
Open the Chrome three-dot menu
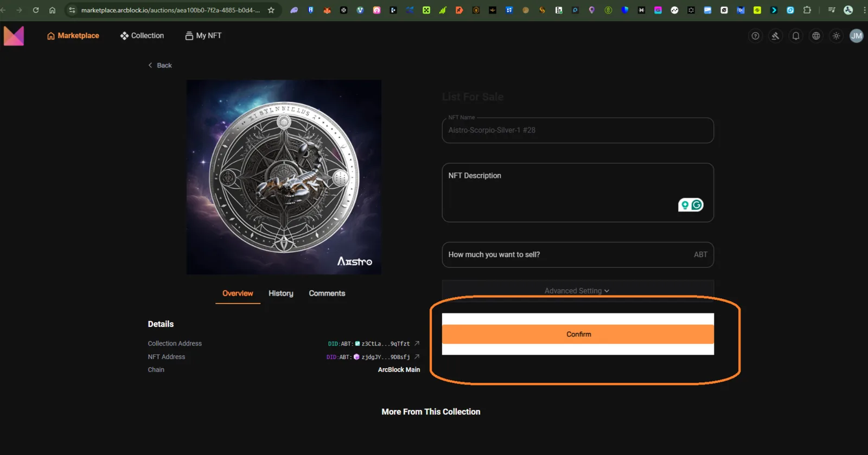click(x=865, y=10)
